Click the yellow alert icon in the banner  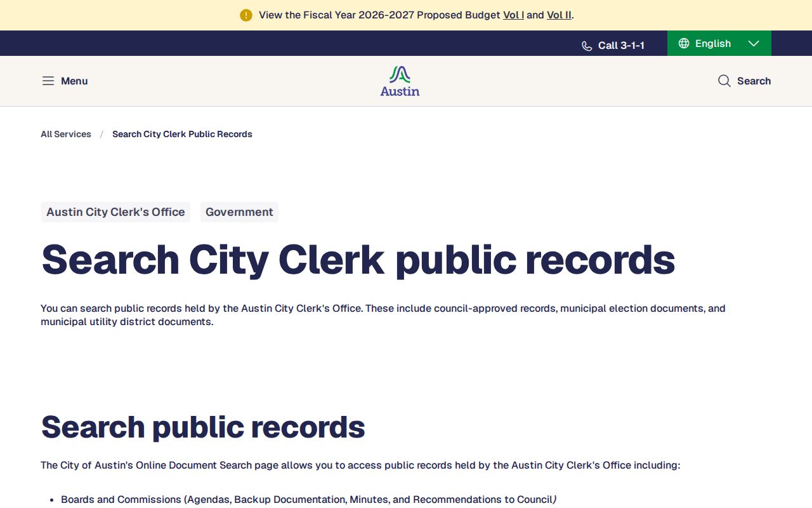coord(246,15)
